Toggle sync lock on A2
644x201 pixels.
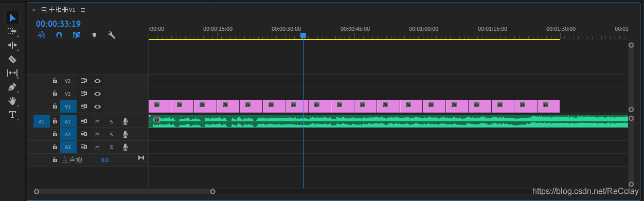click(x=83, y=134)
